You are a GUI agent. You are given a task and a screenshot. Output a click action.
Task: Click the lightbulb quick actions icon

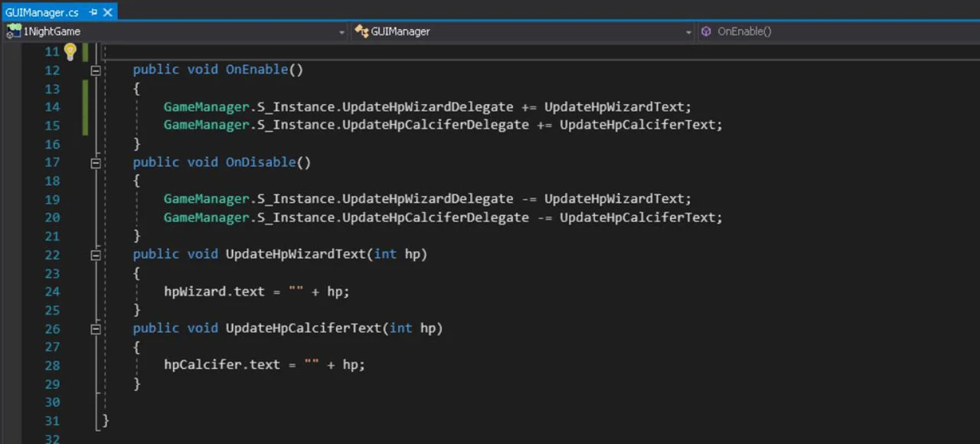pos(70,51)
